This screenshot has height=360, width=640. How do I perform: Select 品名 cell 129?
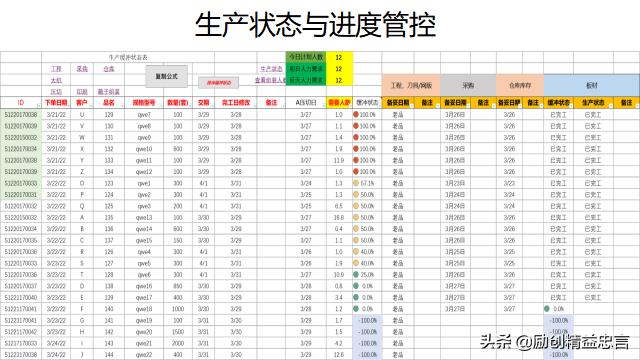click(109, 115)
